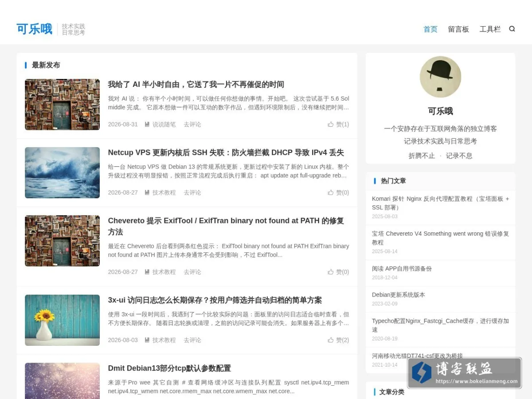Click 去评论 on AI 半小时自由 post
Image resolution: width=532 pixels, height=399 pixels.
click(x=192, y=125)
